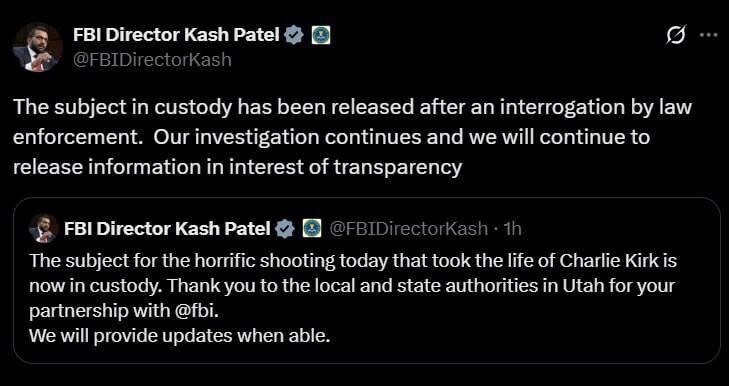Click the verified badge beside the top name
This screenshot has height=386, width=729.
pyautogui.click(x=294, y=35)
